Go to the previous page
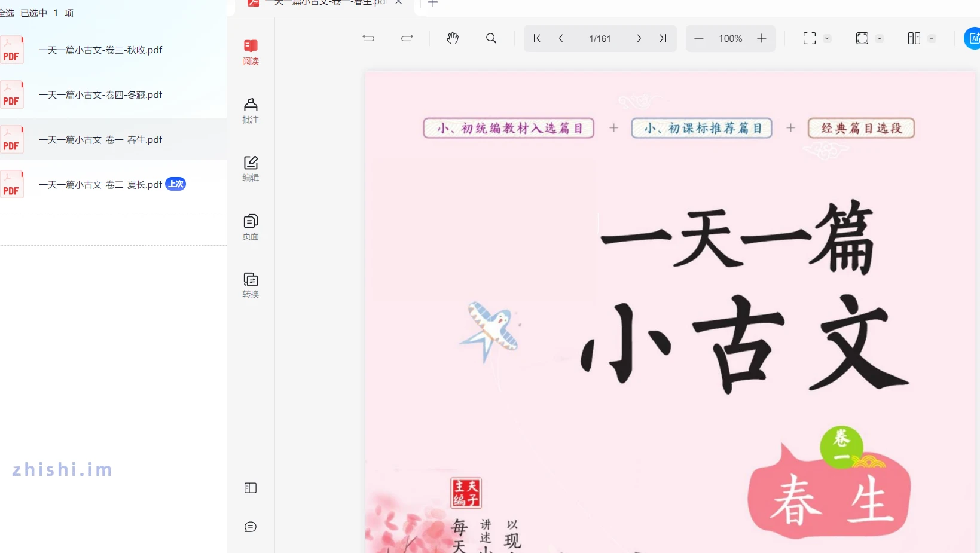The height and width of the screenshot is (553, 980). click(x=561, y=38)
